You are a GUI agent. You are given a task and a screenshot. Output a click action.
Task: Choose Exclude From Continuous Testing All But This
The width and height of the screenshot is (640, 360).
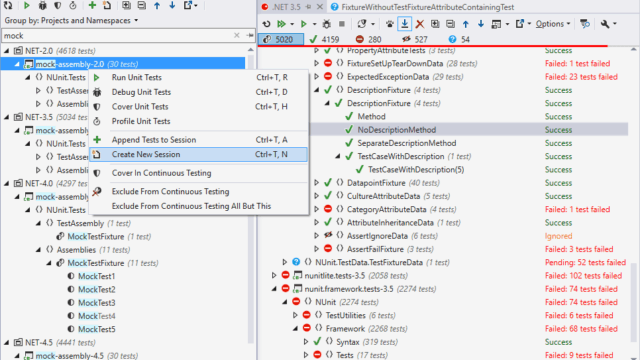click(x=198, y=206)
